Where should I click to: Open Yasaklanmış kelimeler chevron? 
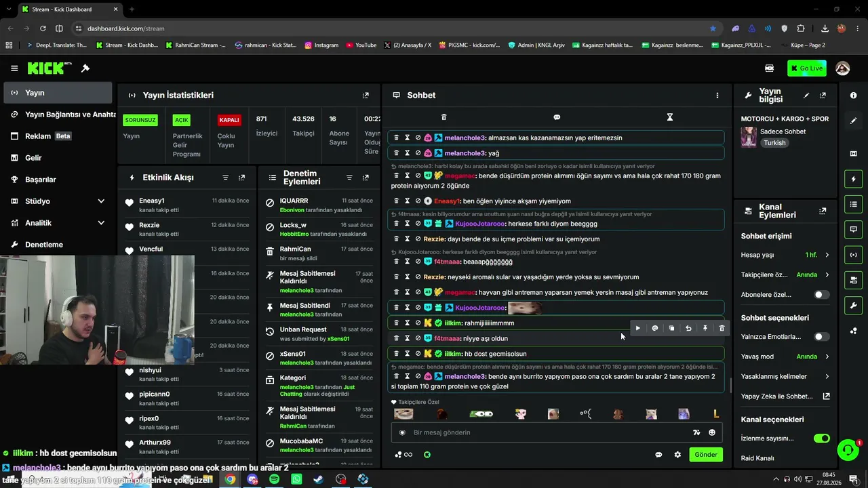point(827,376)
